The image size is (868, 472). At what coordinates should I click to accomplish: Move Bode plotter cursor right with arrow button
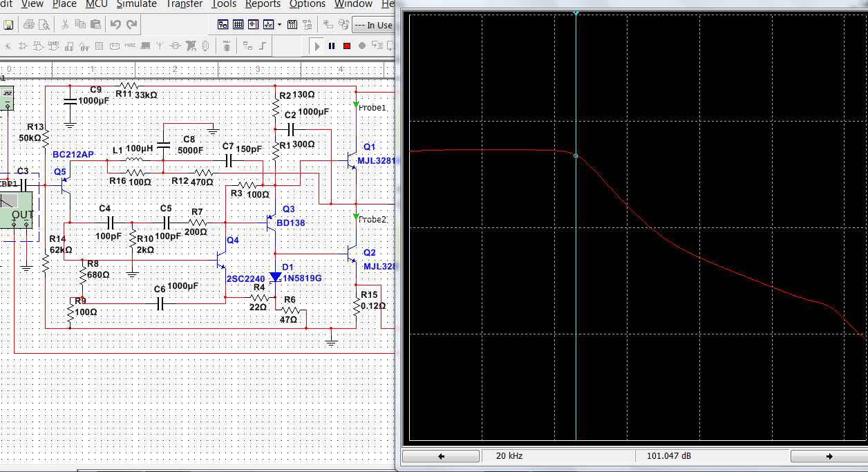[x=829, y=457]
